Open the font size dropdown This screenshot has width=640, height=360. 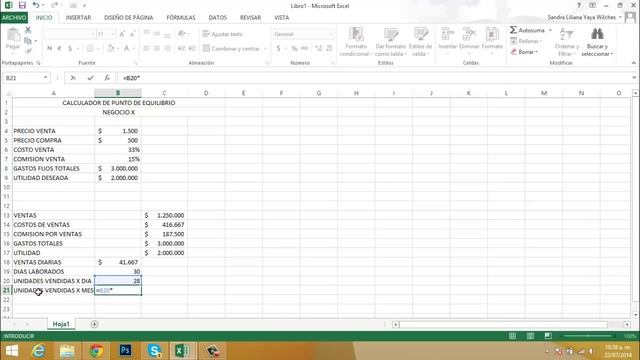[113, 34]
